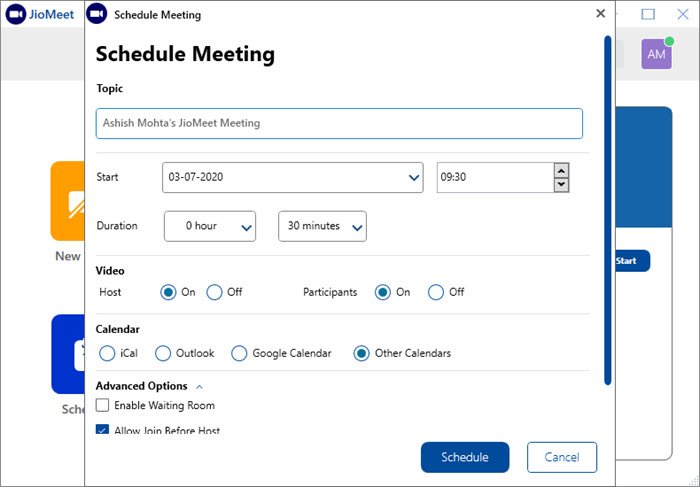Focus the Topic text field
Image resolution: width=700 pixels, height=487 pixels.
(x=339, y=123)
